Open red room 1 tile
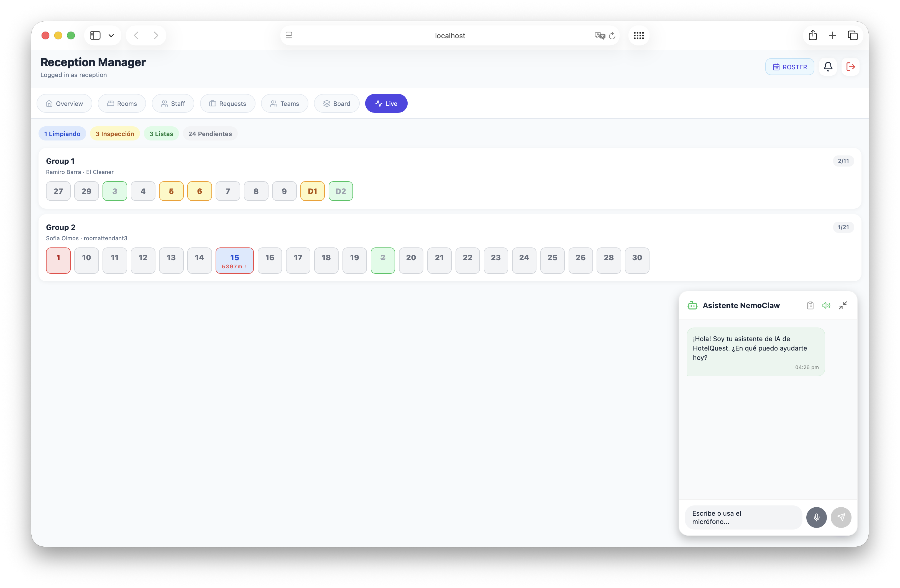The image size is (900, 588). [x=58, y=260]
